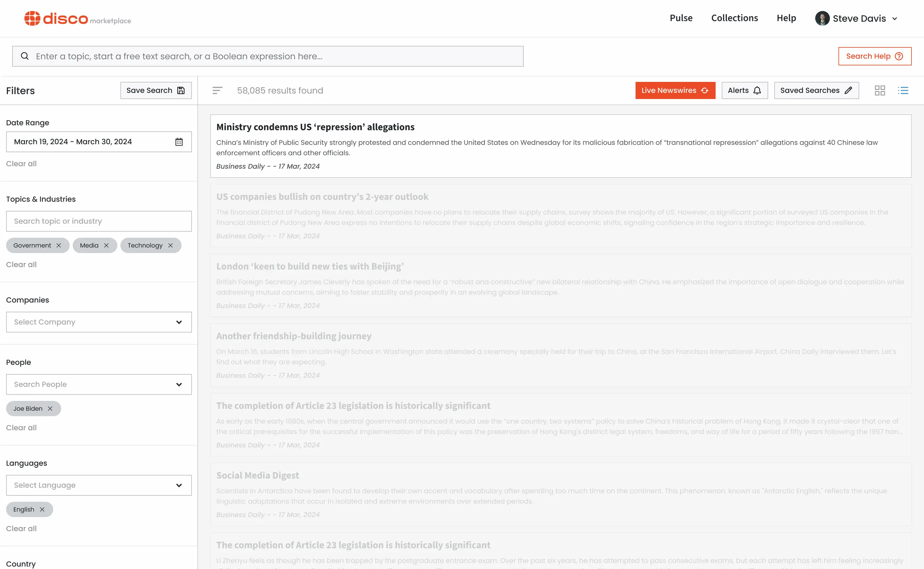
Task: Switch to list view layout icon
Action: pos(903,90)
